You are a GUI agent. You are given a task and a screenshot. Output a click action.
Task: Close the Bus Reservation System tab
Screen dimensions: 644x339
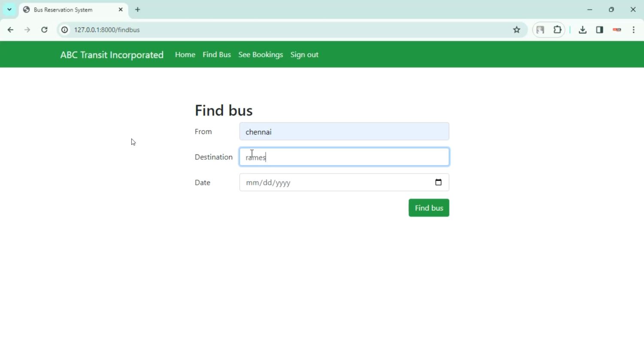[x=121, y=9]
